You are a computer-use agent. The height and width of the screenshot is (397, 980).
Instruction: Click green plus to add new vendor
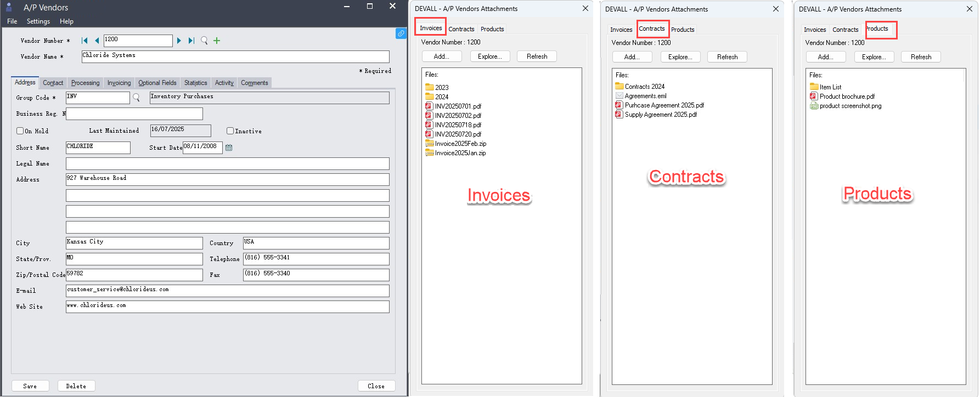click(x=217, y=41)
